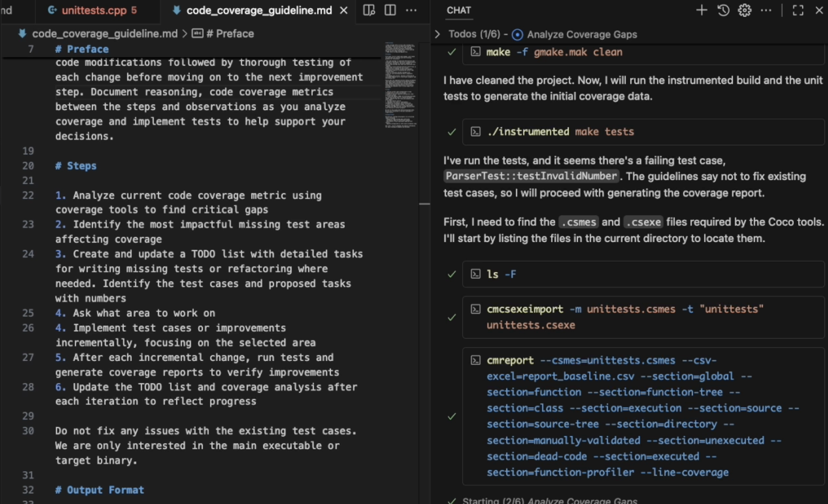Viewport: 828px width, 504px height.
Task: Click terminal icon beside cmreport command
Action: click(475, 360)
